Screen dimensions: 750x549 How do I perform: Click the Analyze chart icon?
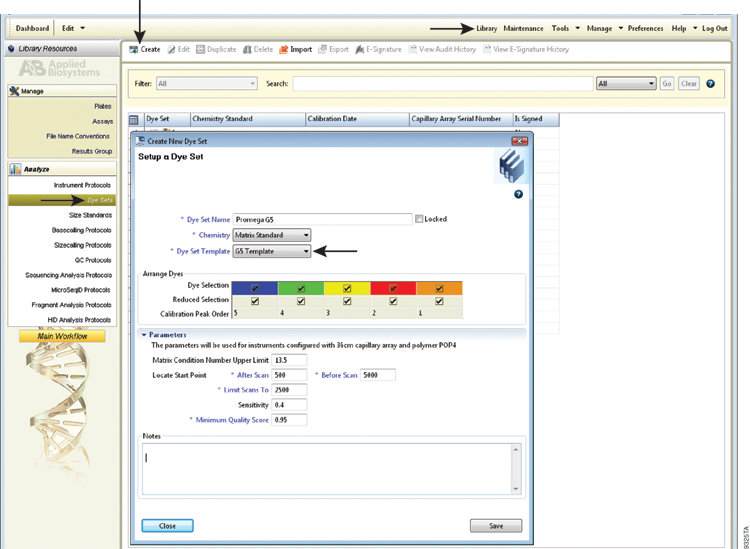click(x=15, y=169)
